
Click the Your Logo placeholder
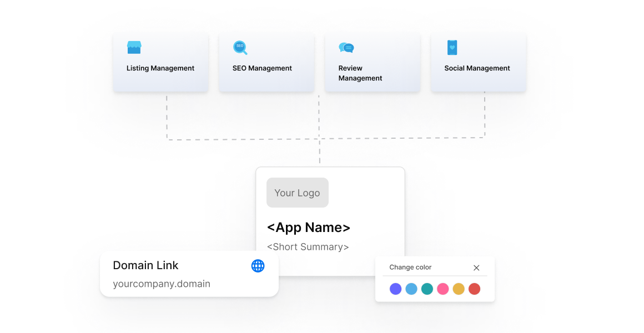[x=298, y=193]
